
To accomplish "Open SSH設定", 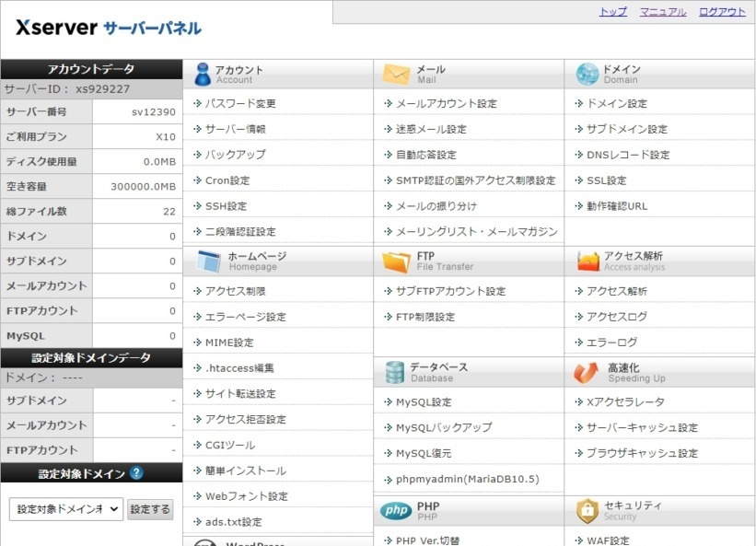I will click(226, 205).
